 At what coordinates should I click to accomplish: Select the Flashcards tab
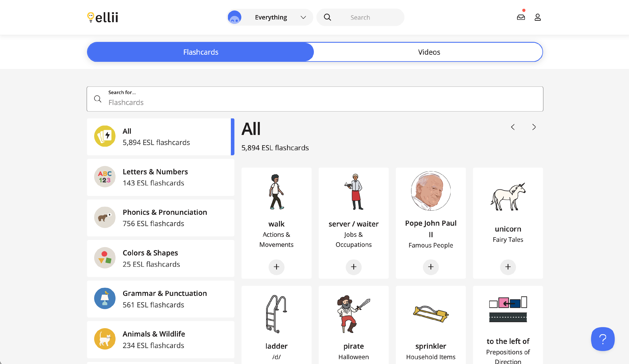tap(200, 52)
